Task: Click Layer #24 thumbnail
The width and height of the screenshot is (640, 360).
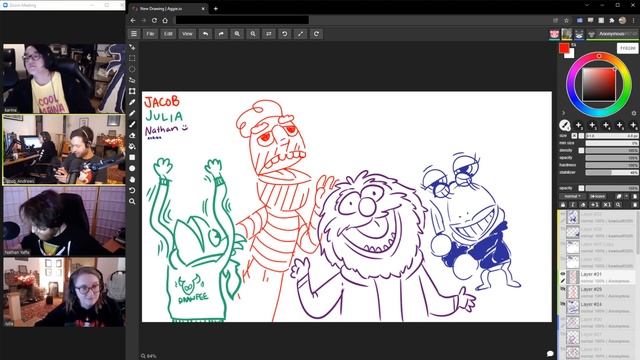Action: [x=573, y=307]
